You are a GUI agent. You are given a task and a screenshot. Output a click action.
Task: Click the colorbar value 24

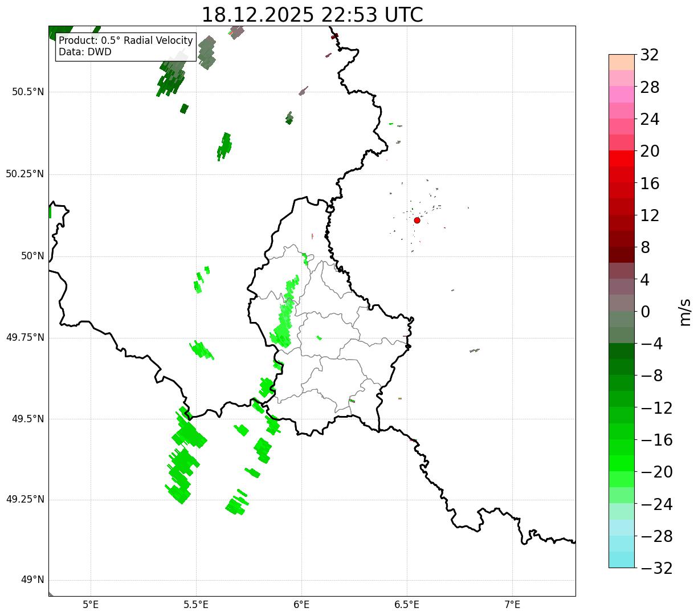(x=650, y=119)
